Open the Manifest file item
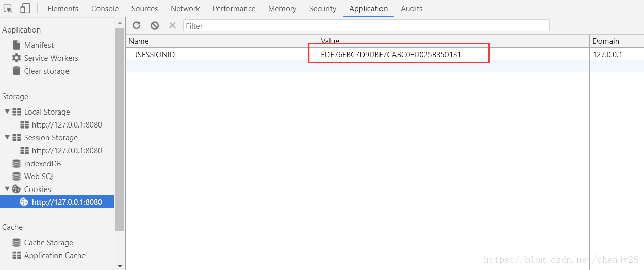This screenshot has width=644, height=270. click(x=38, y=45)
